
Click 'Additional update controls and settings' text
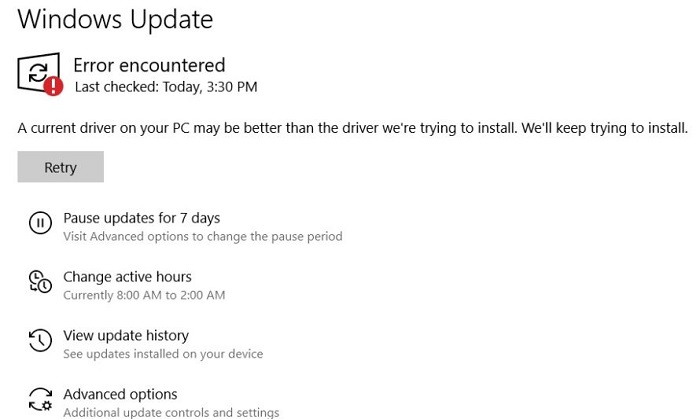pos(171,412)
